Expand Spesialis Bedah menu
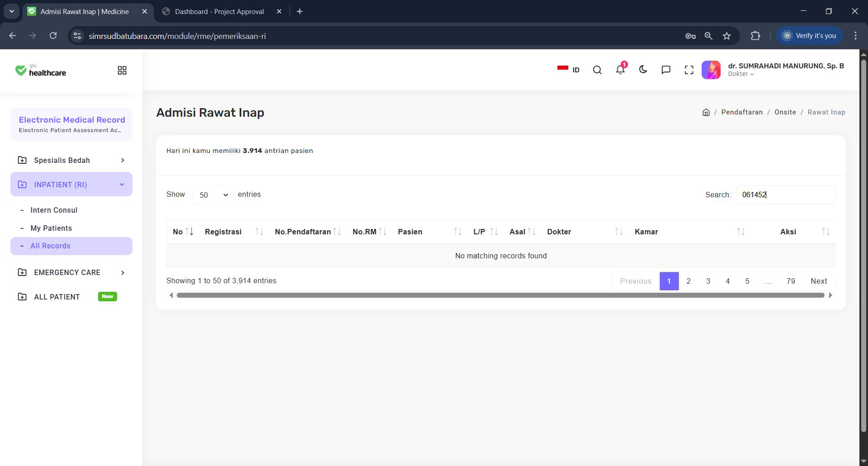This screenshot has width=868, height=466. tap(71, 160)
